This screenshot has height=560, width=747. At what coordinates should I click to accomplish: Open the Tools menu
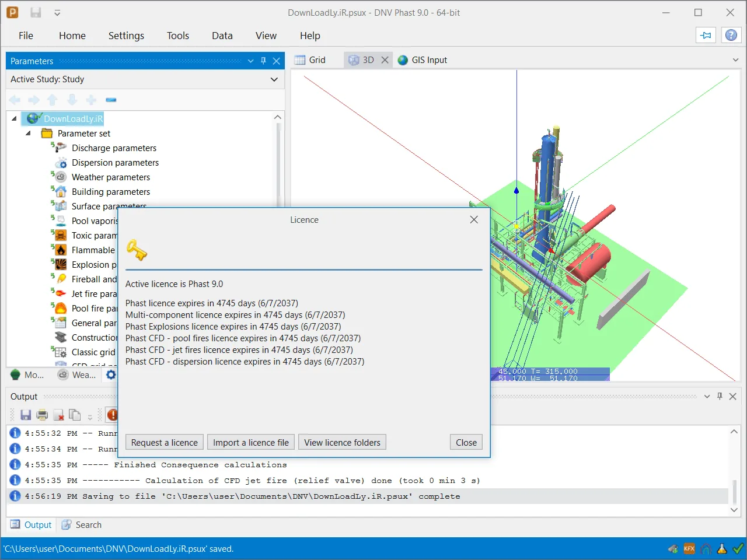178,36
